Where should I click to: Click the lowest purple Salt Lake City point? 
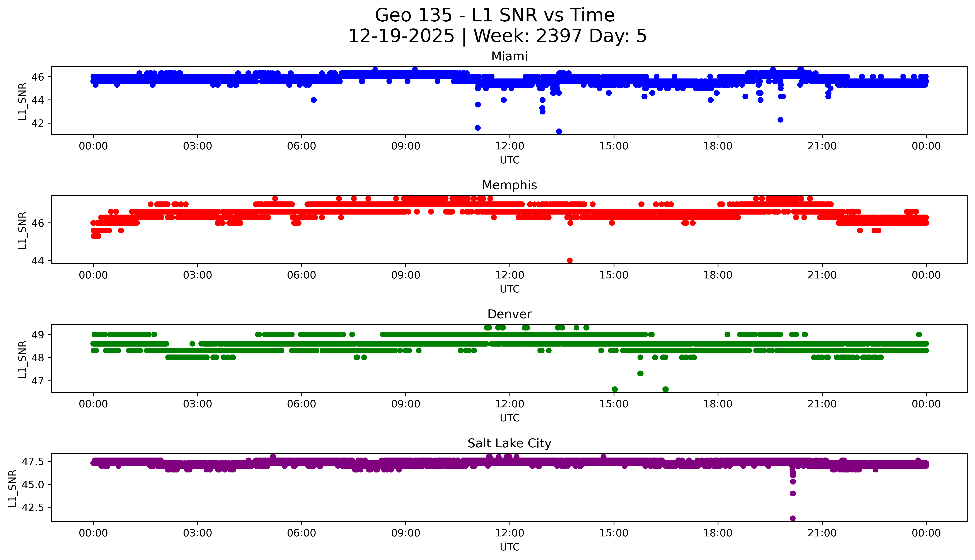(x=793, y=518)
